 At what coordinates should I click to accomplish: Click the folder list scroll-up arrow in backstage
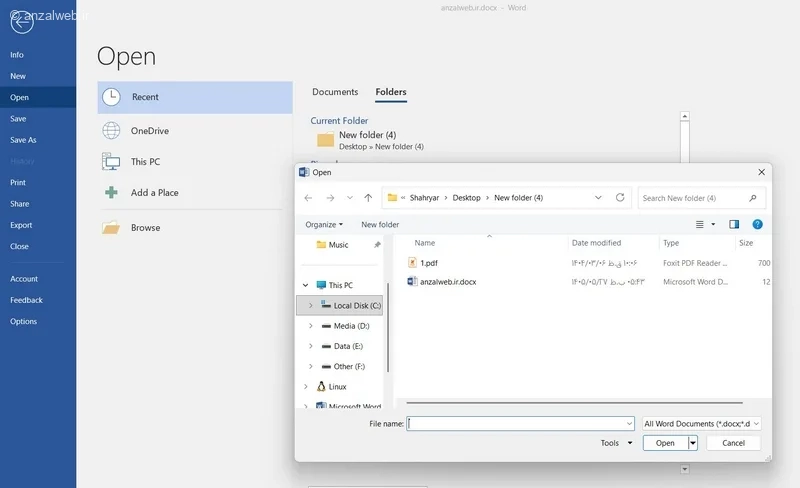coord(685,116)
